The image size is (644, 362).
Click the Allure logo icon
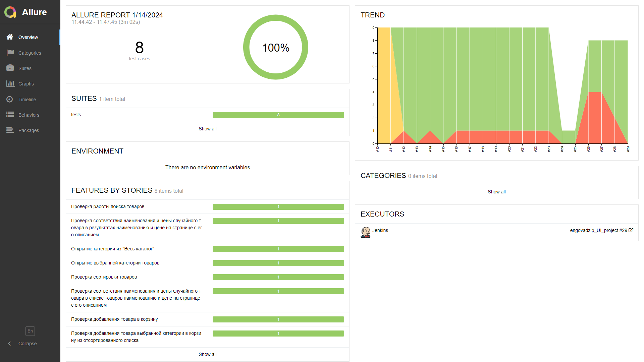[10, 12]
